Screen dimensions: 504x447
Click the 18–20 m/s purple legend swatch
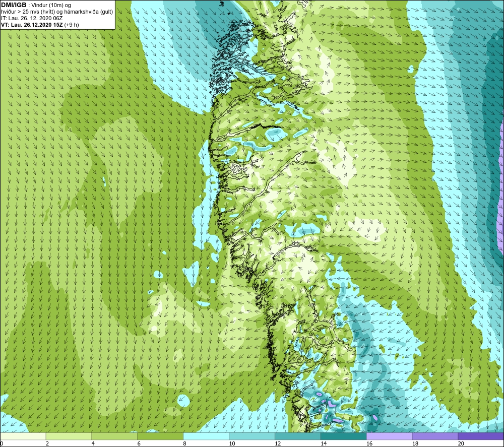435,436
